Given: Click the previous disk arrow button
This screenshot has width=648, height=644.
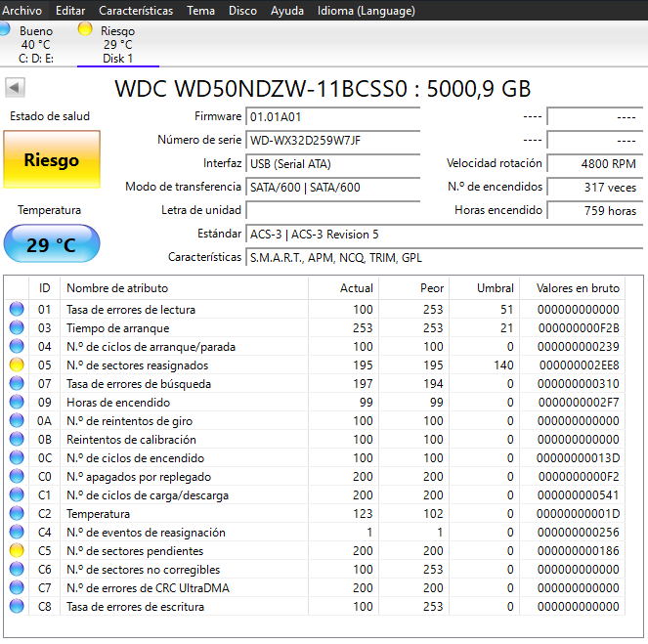Looking at the screenshot, I should click(15, 88).
